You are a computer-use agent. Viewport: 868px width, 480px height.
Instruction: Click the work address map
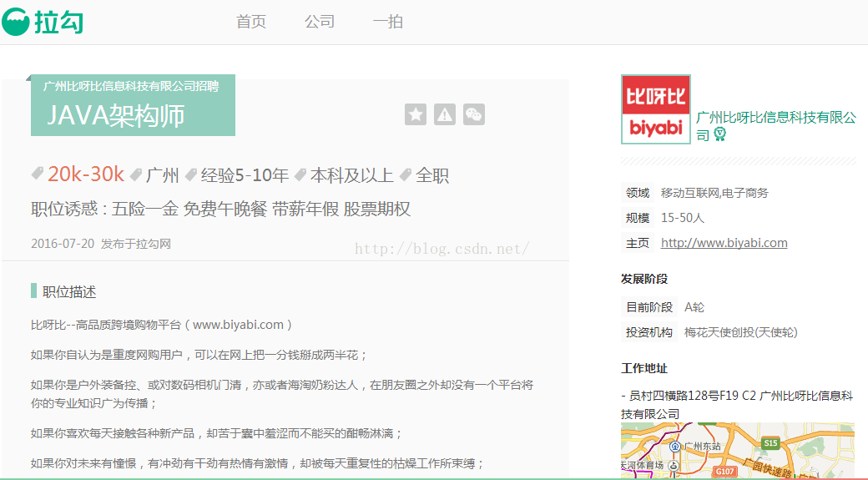(738, 451)
